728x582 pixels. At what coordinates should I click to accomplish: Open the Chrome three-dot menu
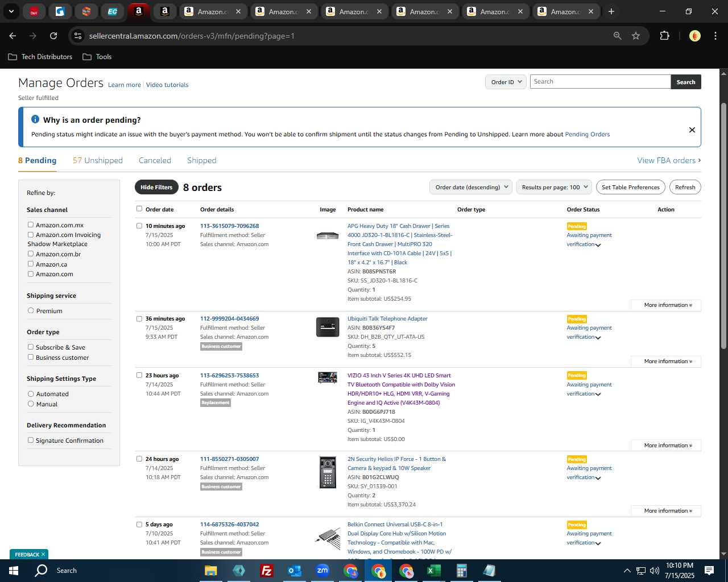coord(714,36)
